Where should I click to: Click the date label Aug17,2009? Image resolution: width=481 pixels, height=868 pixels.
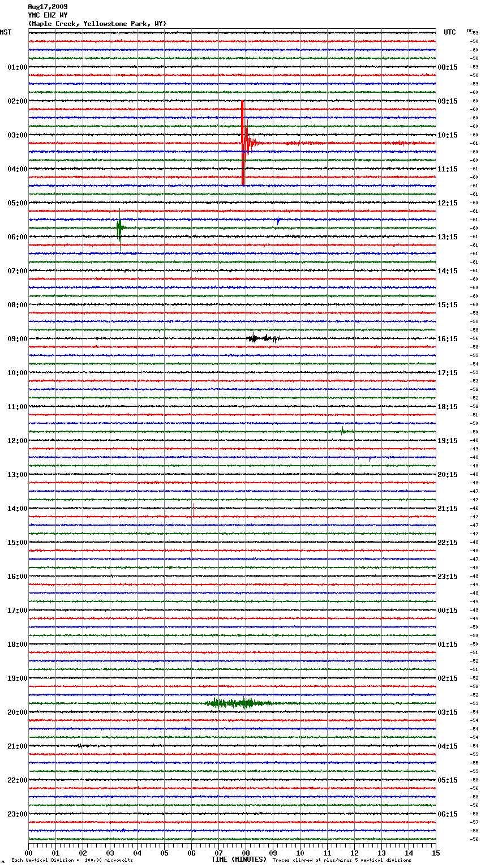coord(48,7)
